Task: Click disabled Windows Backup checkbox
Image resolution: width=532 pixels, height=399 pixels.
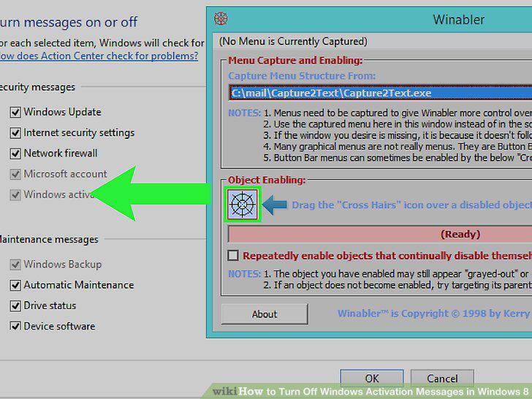Action: pos(15,265)
